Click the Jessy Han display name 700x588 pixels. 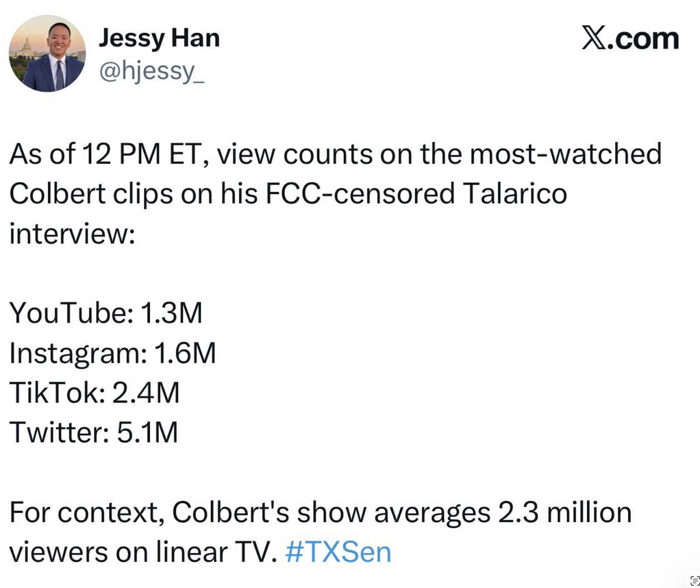[159, 38]
